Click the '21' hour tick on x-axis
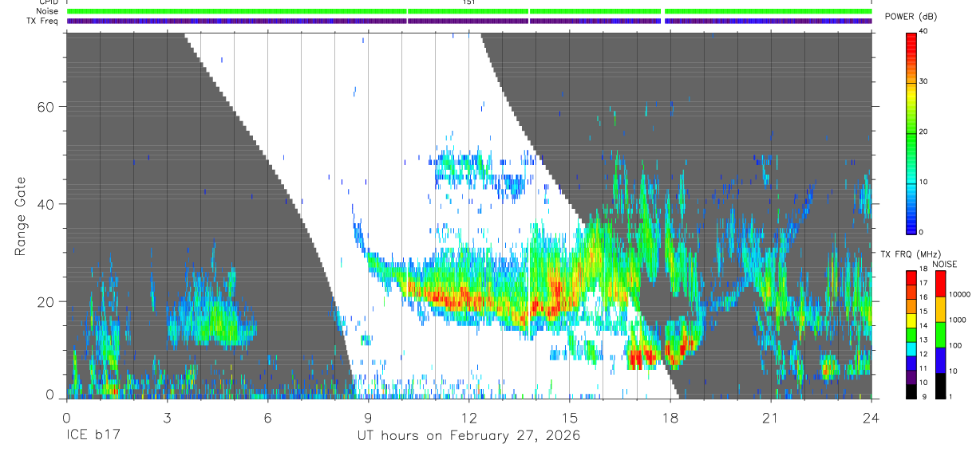Image resolution: width=980 pixels, height=452 pixels. click(771, 418)
